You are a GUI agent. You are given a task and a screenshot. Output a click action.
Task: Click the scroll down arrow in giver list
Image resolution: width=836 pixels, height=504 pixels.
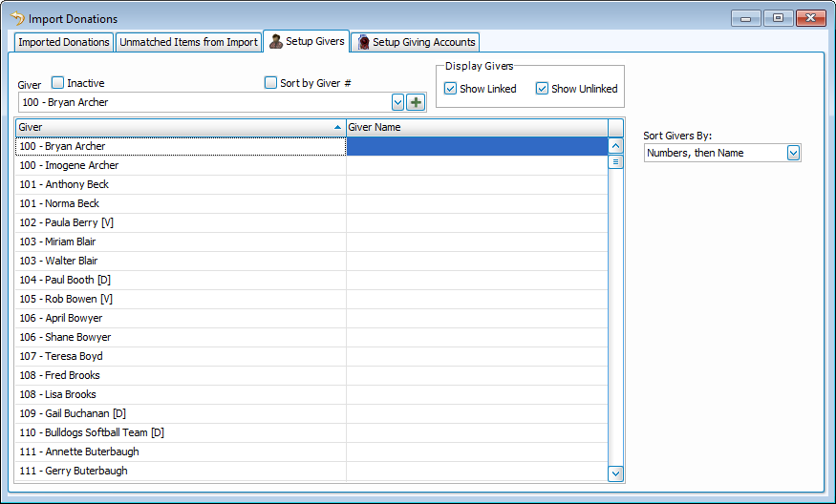615,472
